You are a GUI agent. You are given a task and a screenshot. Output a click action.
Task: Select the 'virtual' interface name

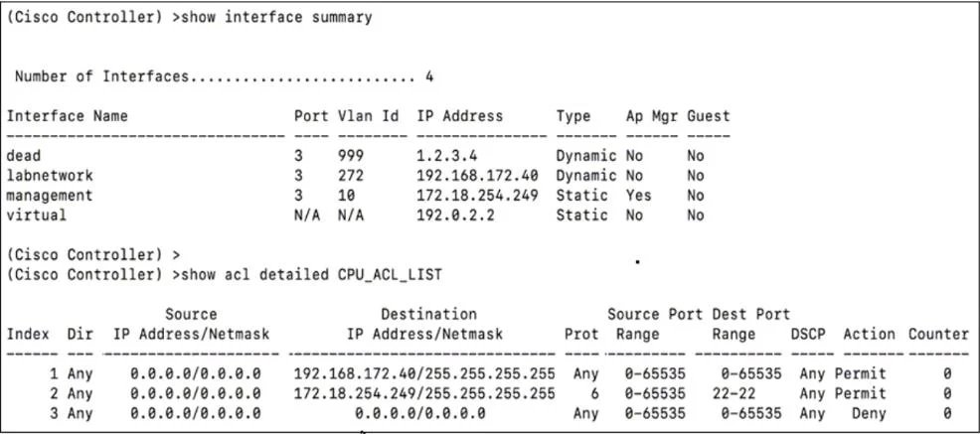click(36, 216)
